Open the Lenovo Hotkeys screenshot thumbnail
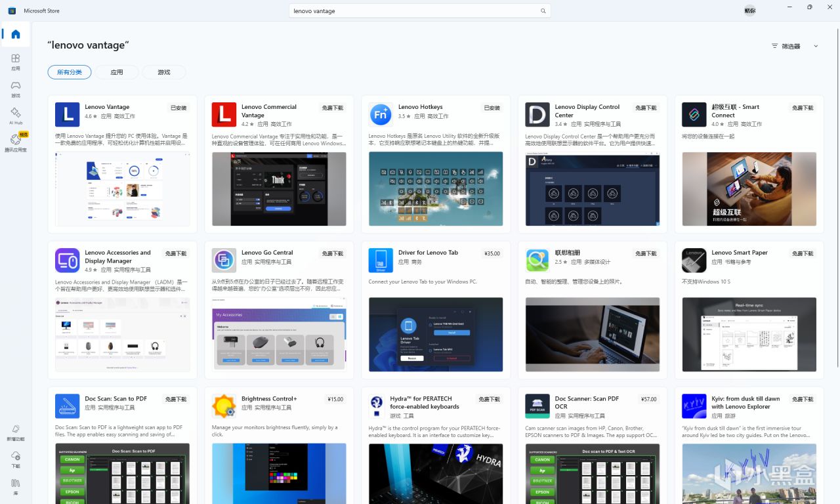Viewport: 840px width, 504px height. [436, 189]
